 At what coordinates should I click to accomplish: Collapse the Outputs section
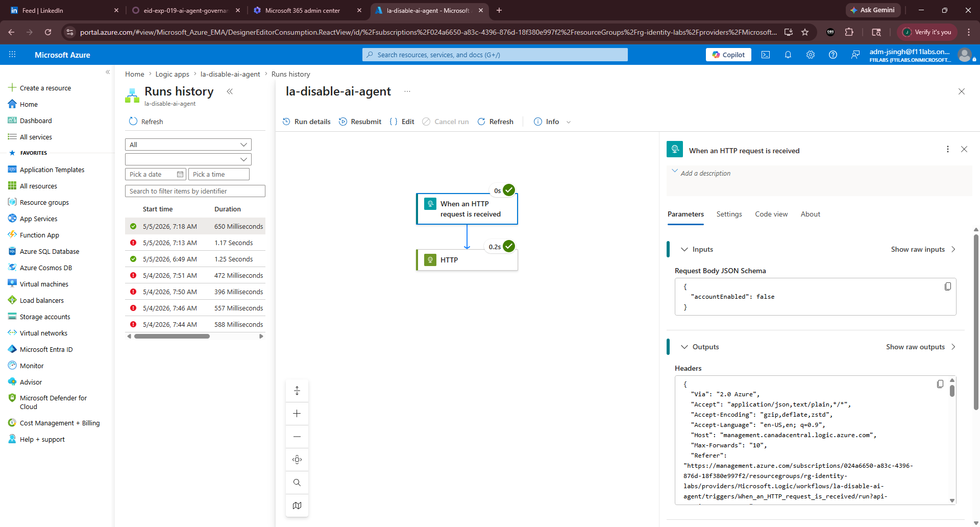684,347
